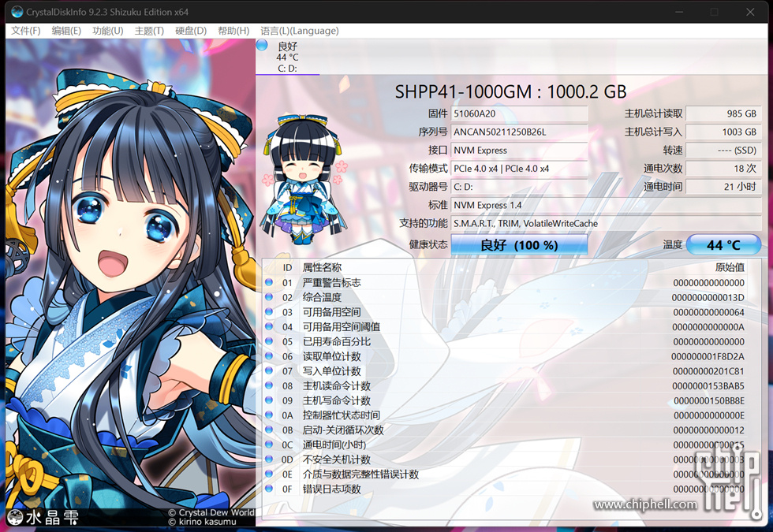
Task: Click the chibi Shizuku character image
Action: (x=304, y=179)
